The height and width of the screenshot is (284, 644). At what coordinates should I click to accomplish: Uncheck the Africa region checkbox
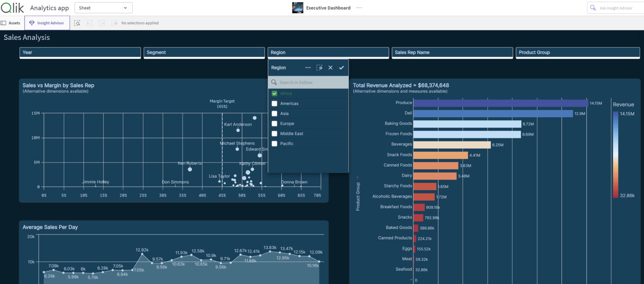(x=274, y=93)
